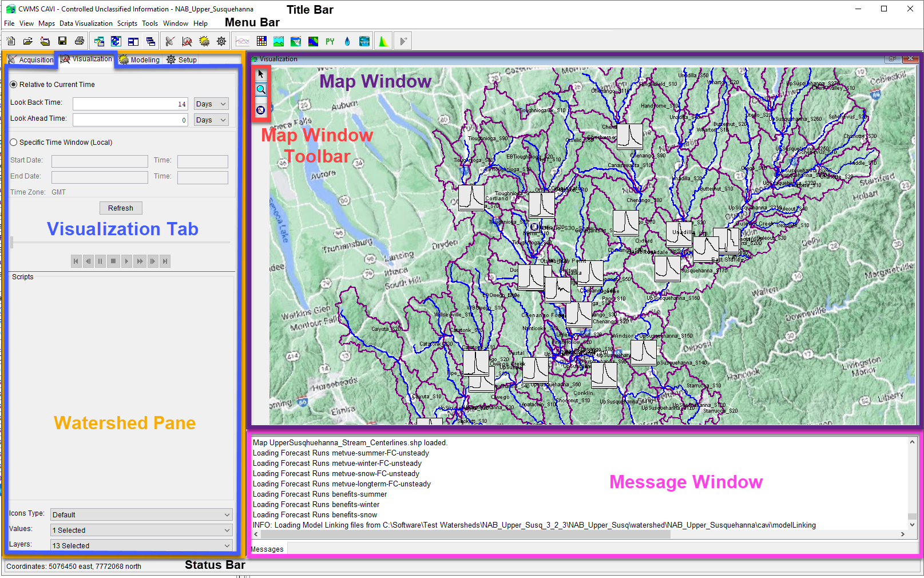Open Look Back Time Days unit dropdown
The height and width of the screenshot is (578, 924).
click(211, 104)
